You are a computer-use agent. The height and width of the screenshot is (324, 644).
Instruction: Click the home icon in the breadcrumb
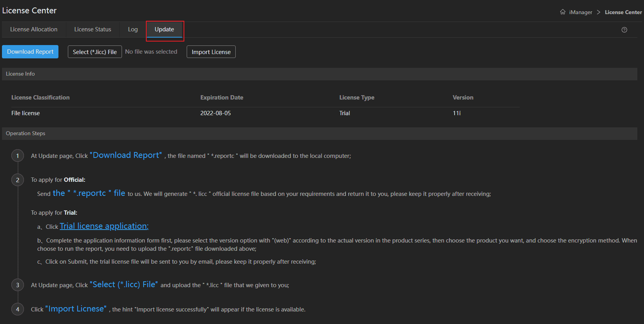tap(563, 12)
